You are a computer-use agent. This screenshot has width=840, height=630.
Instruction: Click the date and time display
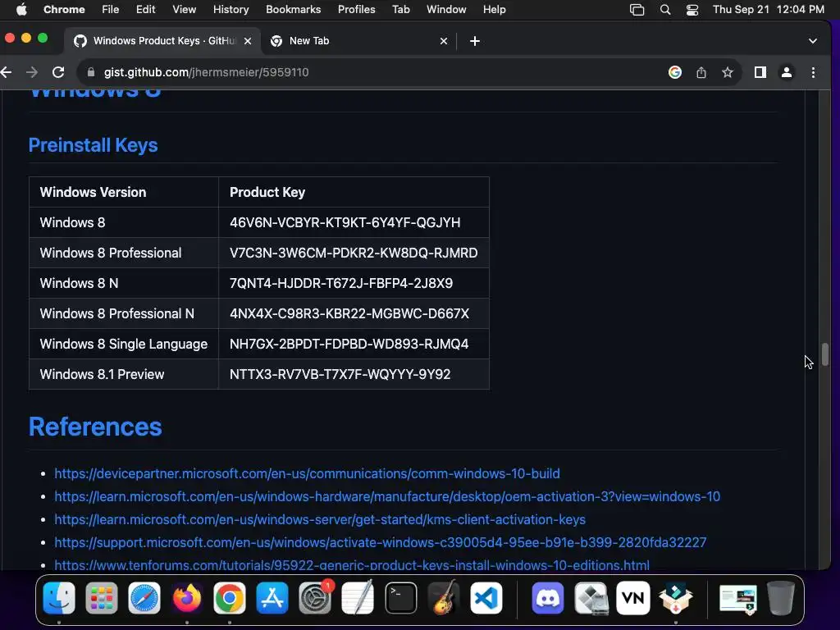768,10
